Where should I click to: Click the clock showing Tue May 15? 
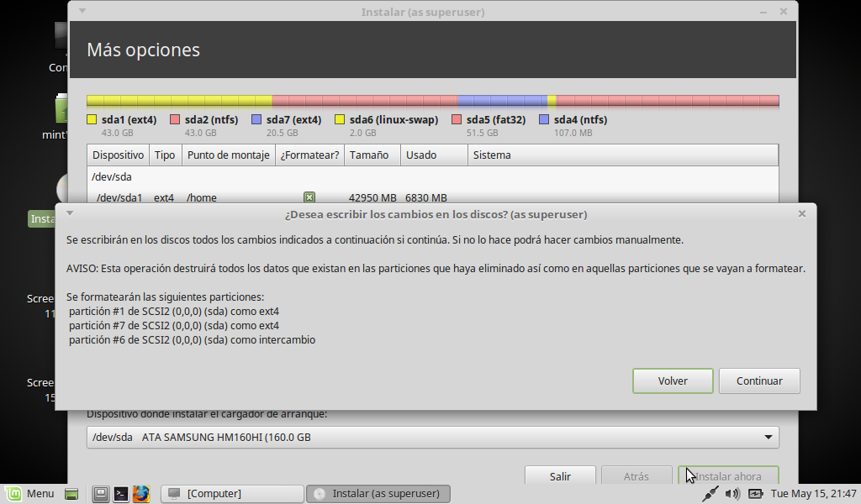(813, 493)
